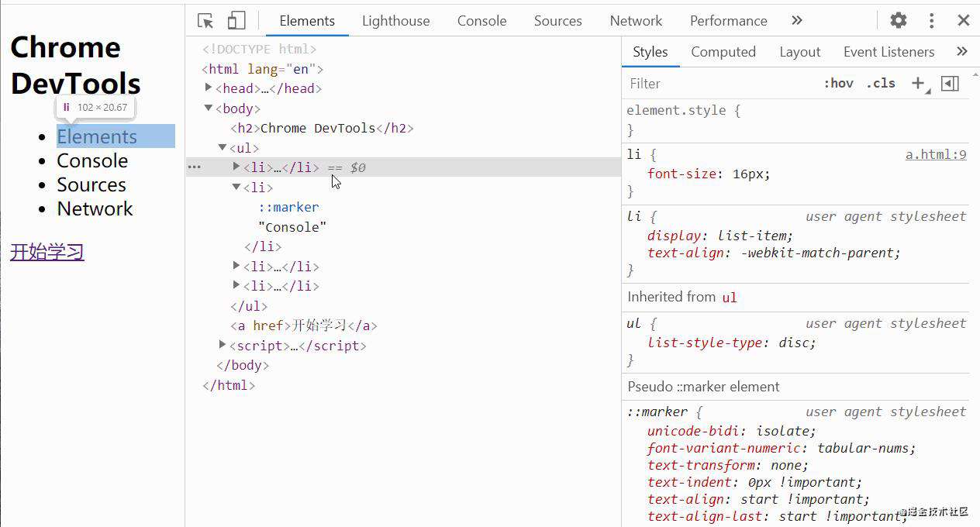This screenshot has width=980, height=527.
Task: Collapse the body node
Action: (209, 108)
